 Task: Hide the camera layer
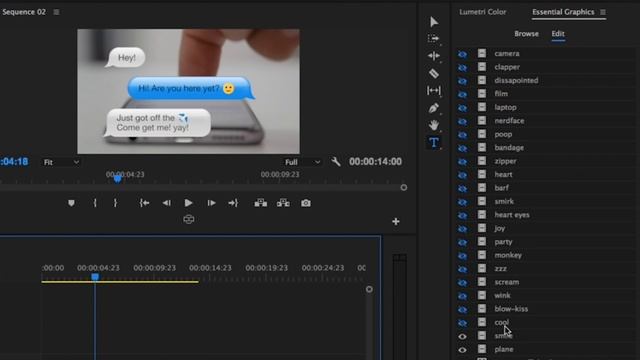tap(462, 54)
